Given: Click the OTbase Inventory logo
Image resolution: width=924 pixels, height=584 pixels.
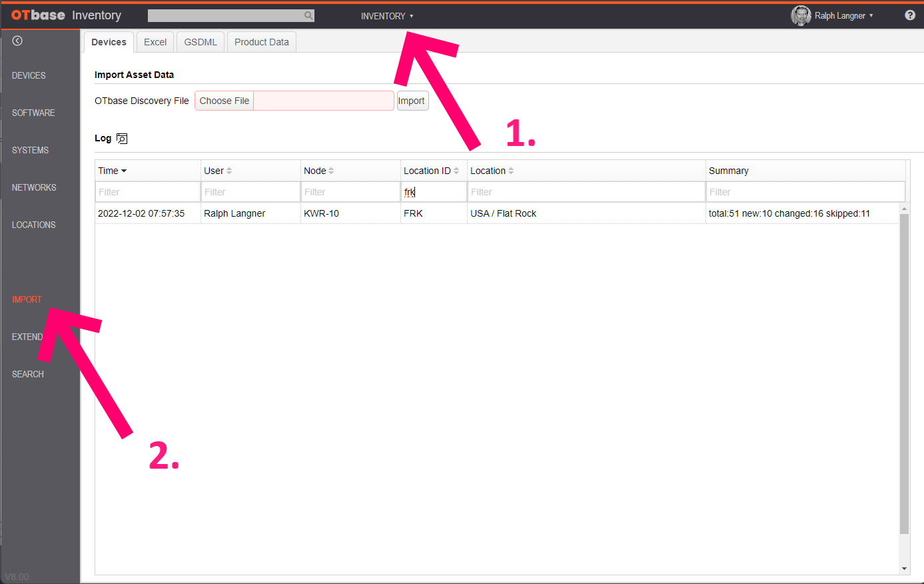Looking at the screenshot, I should (x=66, y=15).
